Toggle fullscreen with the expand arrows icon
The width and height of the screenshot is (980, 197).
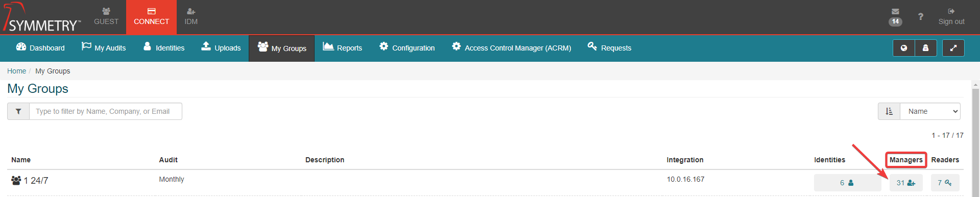tap(953, 48)
